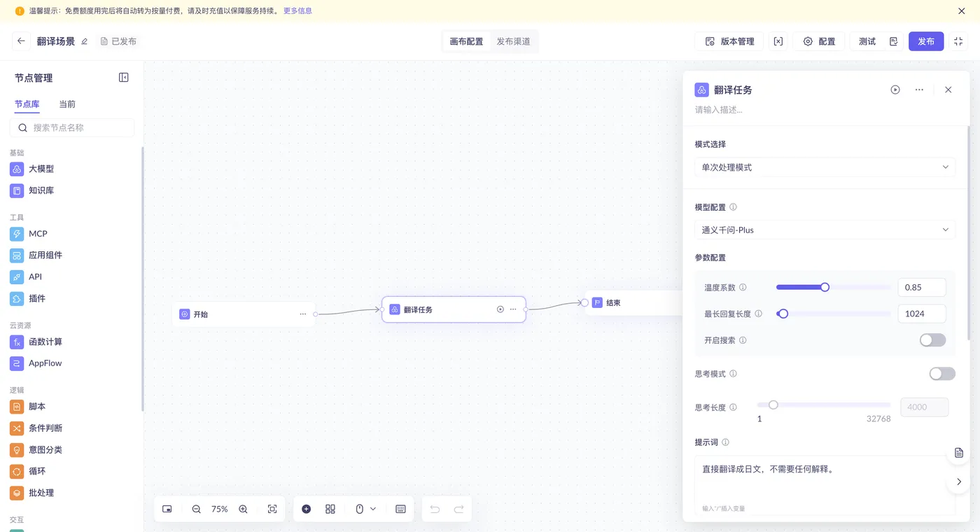Click the 搜索节点名称 search field

point(72,127)
